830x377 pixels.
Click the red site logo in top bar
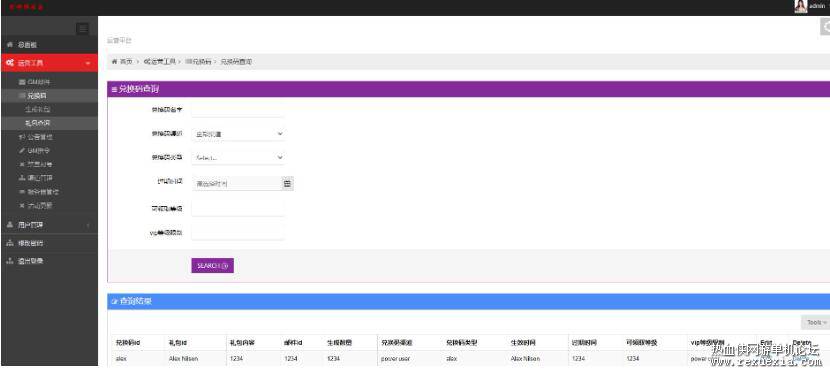pyautogui.click(x=27, y=7)
